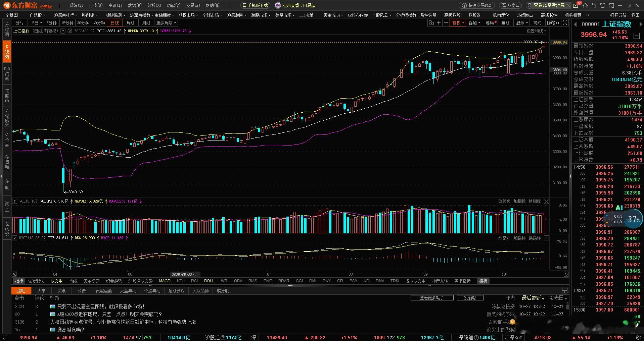Zoom in the K-line chart with plus
The height and width of the screenshot is (341, 644).
coord(439,23)
